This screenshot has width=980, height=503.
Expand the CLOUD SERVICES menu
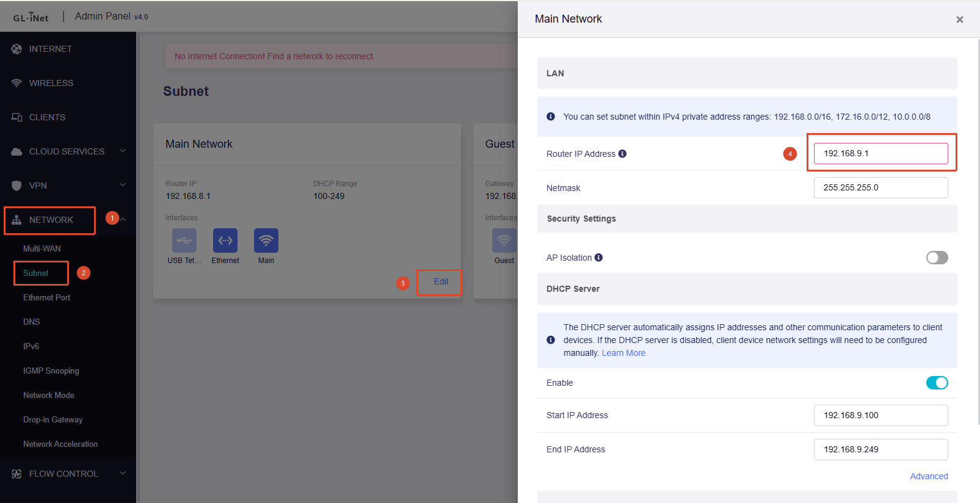coord(123,151)
